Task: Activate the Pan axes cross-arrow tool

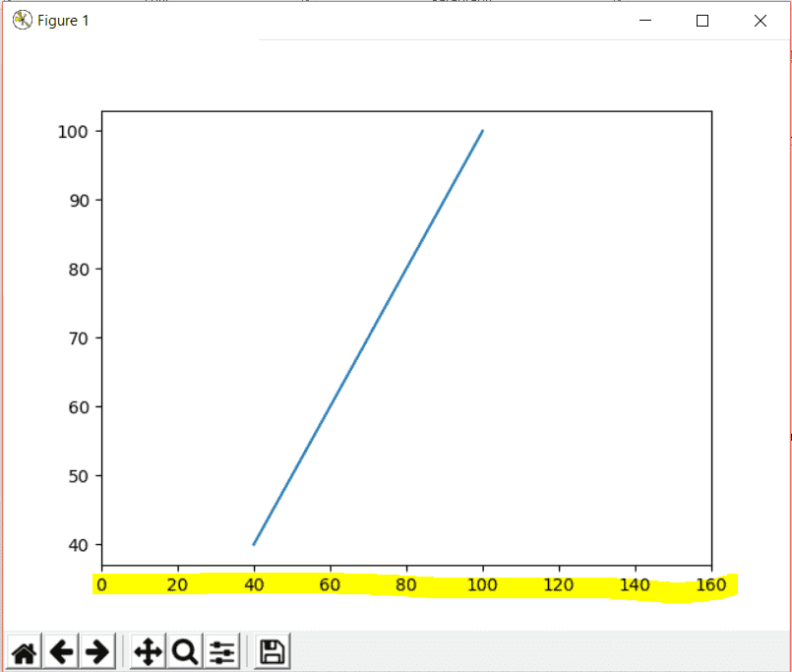Action: [148, 651]
